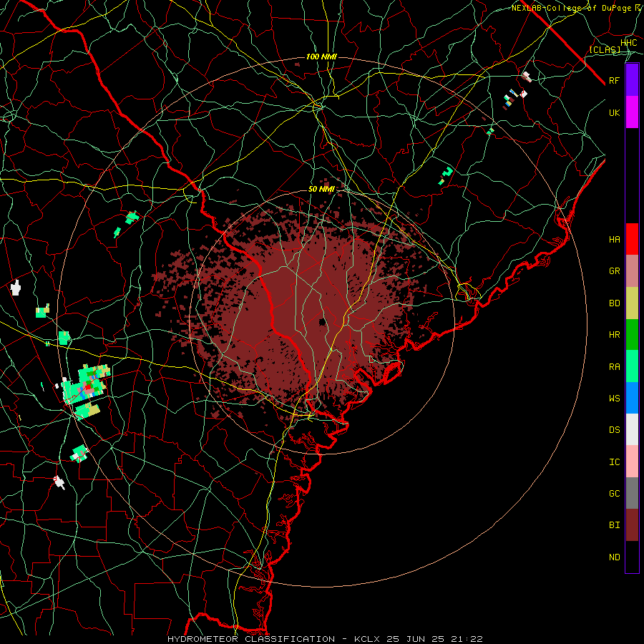Pick the dark green HR legend swatch
The height and width of the screenshot is (644, 644).
click(632, 335)
